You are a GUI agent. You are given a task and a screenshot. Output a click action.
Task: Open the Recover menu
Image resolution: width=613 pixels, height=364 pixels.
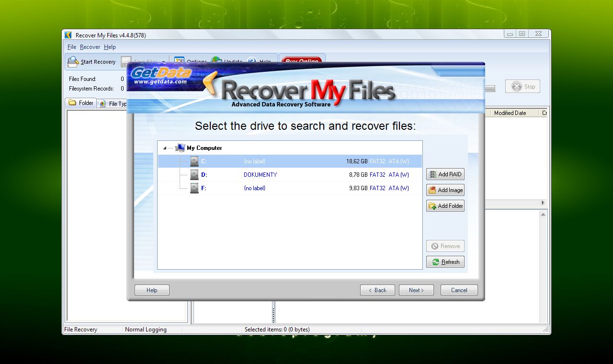(x=90, y=47)
